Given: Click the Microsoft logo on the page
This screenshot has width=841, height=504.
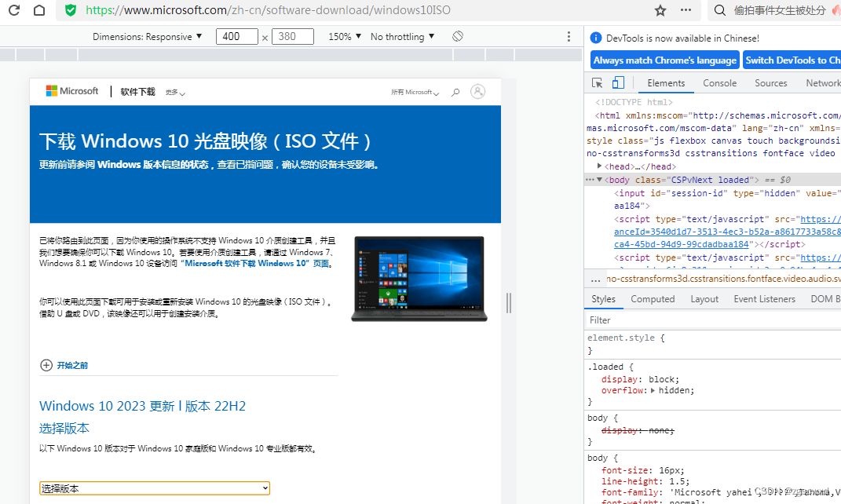Looking at the screenshot, I should [72, 91].
